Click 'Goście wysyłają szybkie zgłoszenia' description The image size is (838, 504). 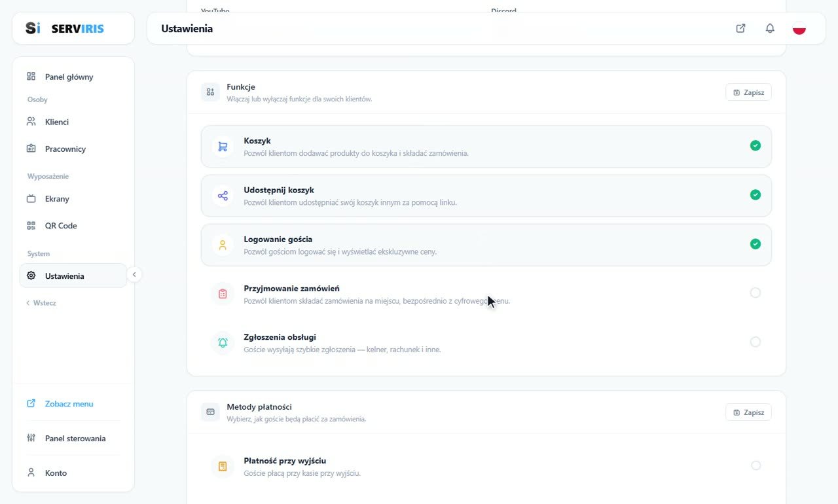point(342,350)
